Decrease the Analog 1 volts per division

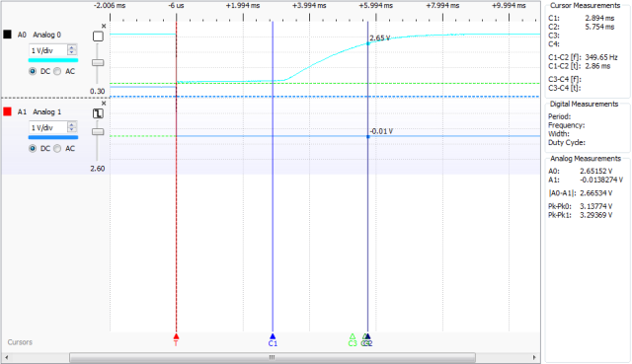click(72, 130)
